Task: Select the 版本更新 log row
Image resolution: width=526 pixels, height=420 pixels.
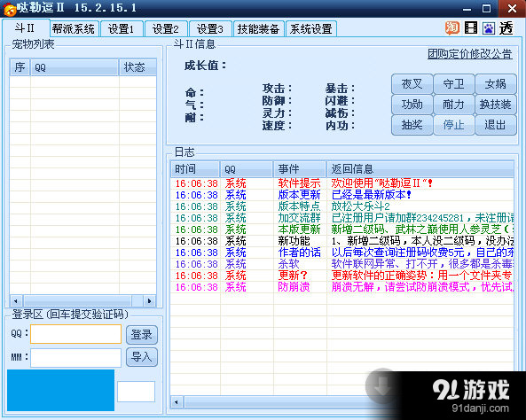Action: pyautogui.click(x=342, y=195)
